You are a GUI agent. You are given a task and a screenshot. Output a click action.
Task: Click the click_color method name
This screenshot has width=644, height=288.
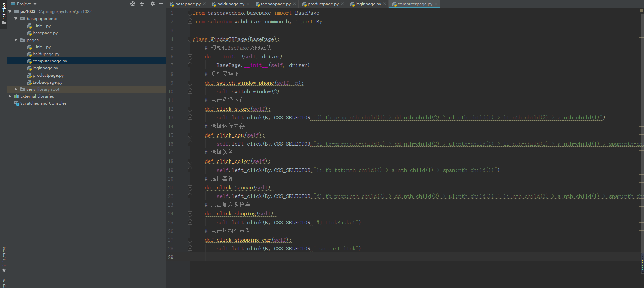(233, 161)
